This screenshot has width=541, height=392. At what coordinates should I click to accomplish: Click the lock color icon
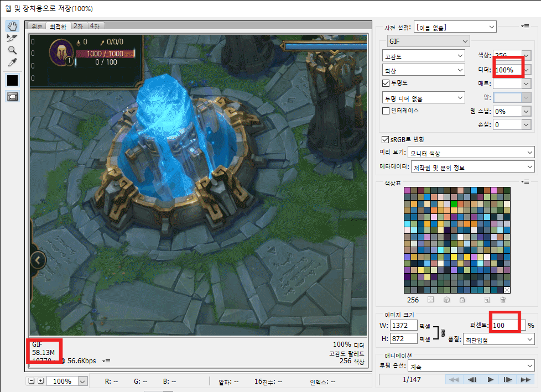[462, 300]
